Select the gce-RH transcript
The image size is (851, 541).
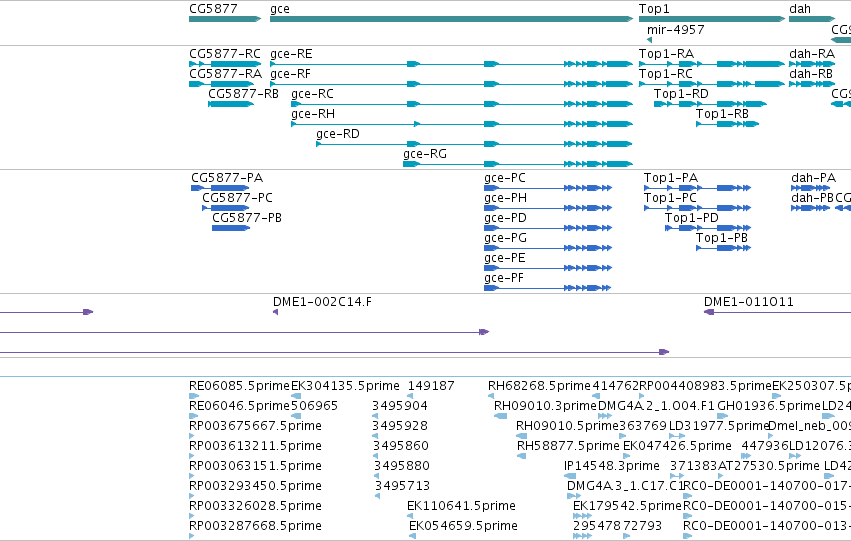tap(462, 124)
